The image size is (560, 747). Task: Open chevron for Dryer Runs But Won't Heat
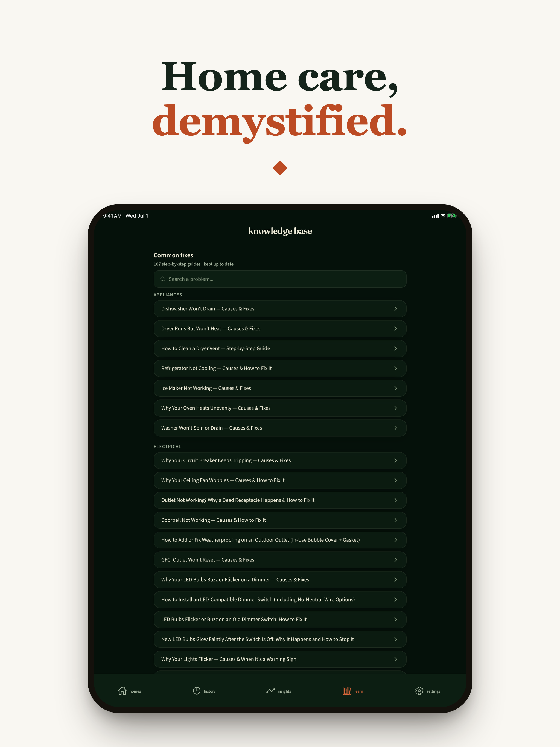(395, 329)
